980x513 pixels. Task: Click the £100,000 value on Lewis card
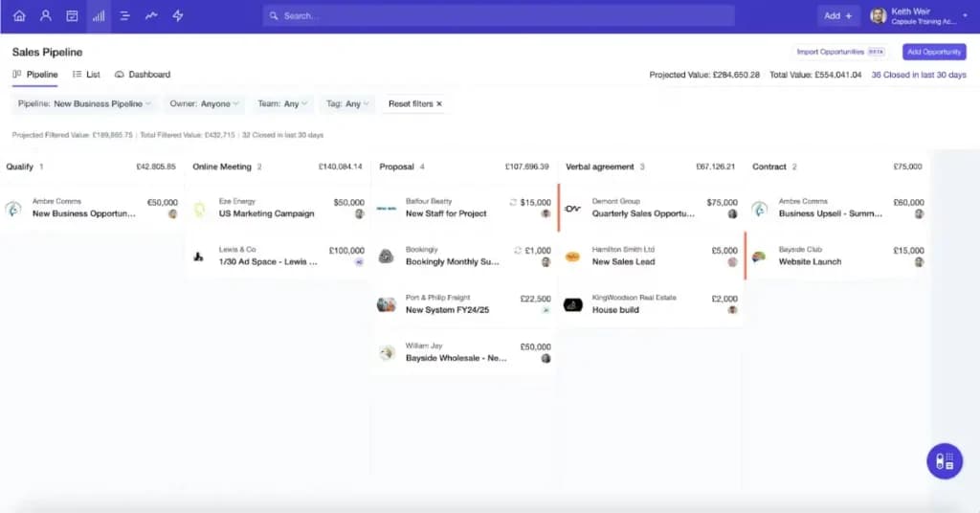[x=346, y=251]
